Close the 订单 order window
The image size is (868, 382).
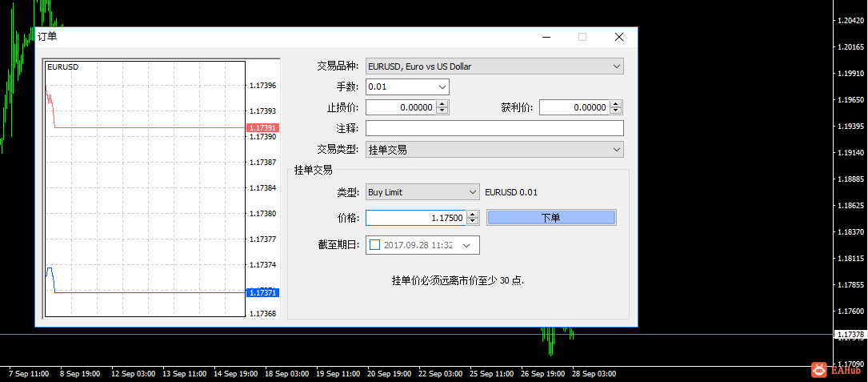[619, 37]
